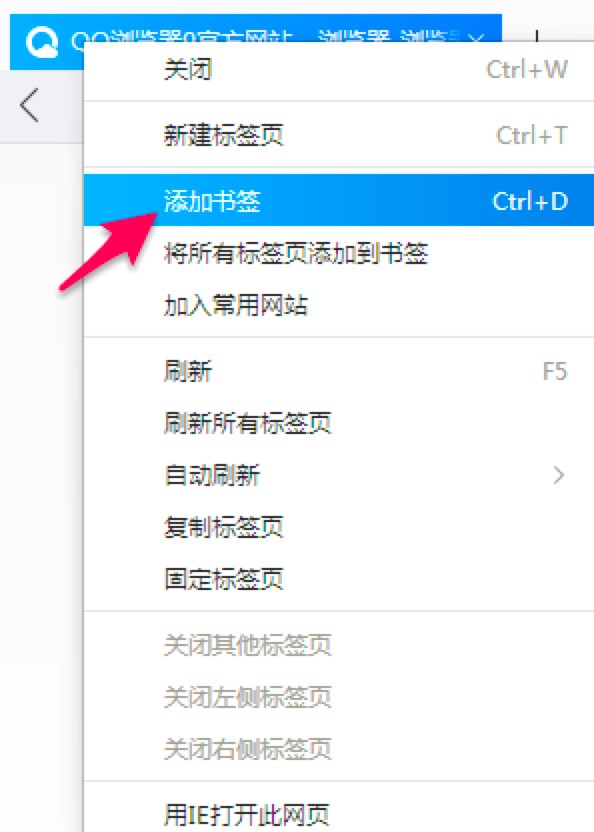Click the QQ browser logo icon in tab
This screenshot has height=832, width=594.
41,41
